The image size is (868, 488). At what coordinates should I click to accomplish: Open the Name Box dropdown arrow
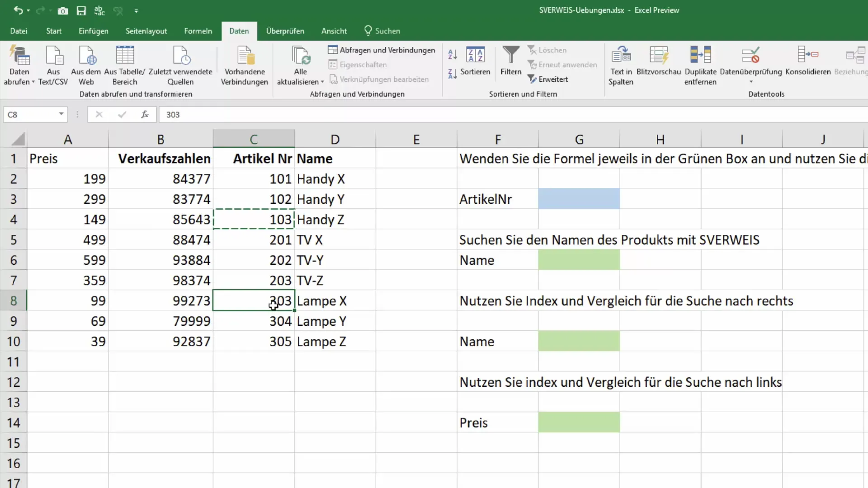coord(61,114)
